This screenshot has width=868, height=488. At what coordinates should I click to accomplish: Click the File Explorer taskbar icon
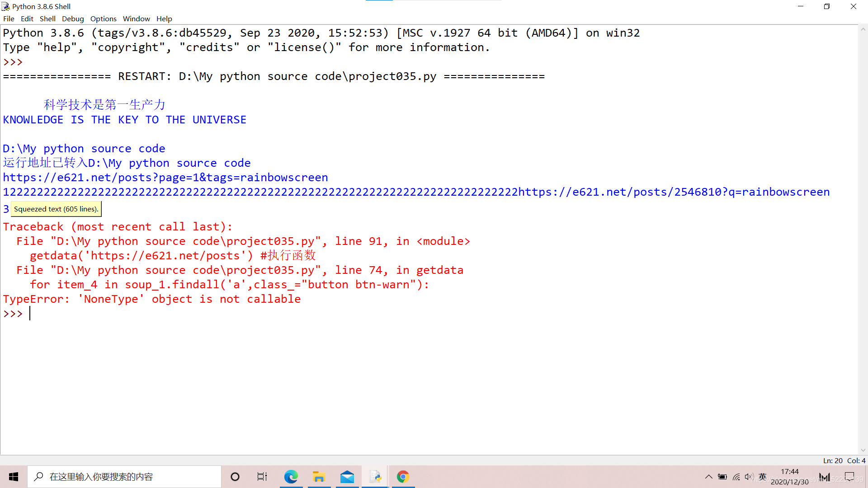point(320,477)
